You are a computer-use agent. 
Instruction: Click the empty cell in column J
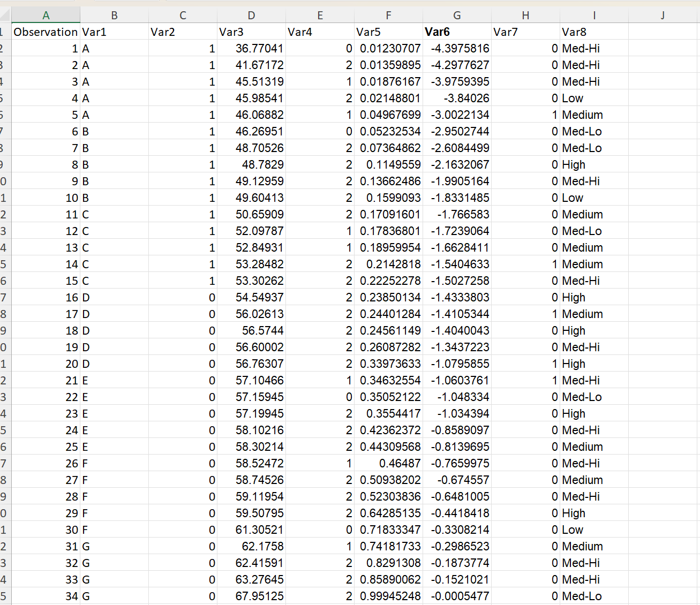663,48
